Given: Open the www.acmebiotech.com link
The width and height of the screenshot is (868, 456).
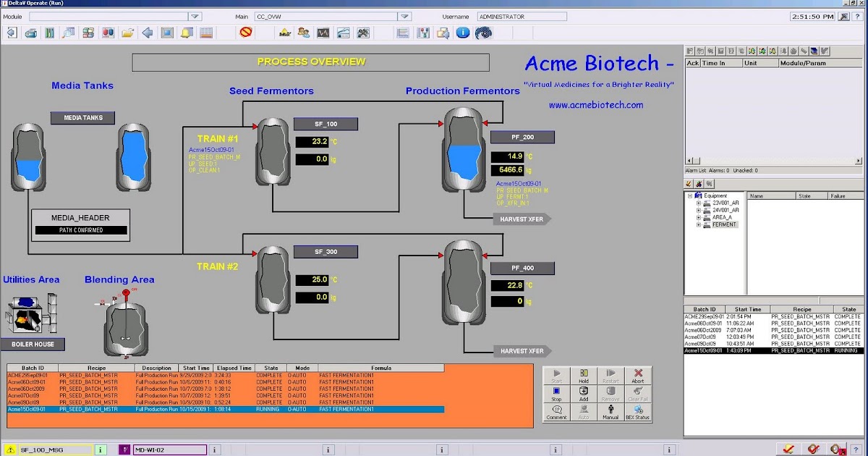Looking at the screenshot, I should [599, 105].
